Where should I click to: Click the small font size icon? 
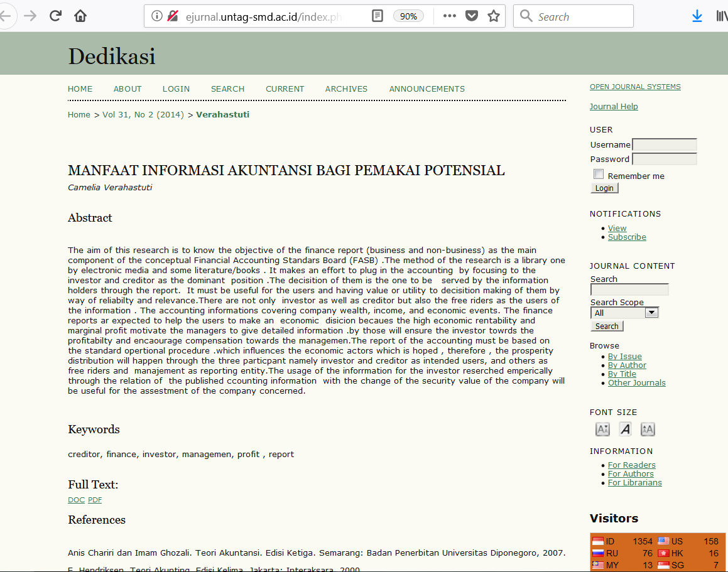click(x=602, y=429)
